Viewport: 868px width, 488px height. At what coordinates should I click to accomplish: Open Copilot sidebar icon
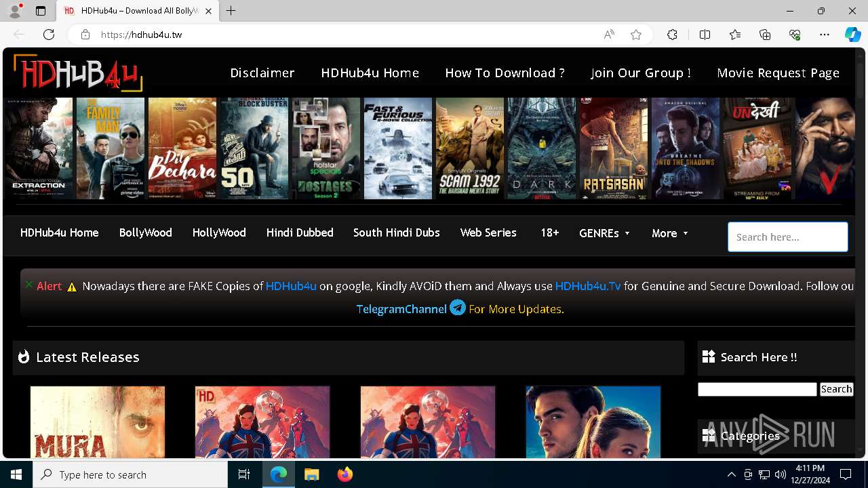(x=852, y=35)
